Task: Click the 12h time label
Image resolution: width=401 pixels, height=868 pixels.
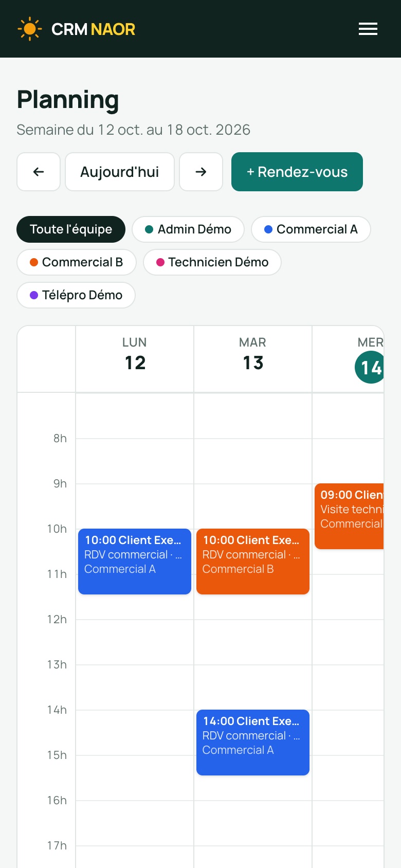Action: (x=57, y=619)
